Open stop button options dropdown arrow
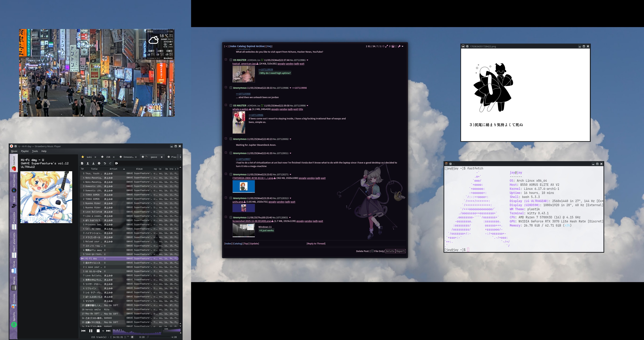Screen dimensions: 644x340 tap(103, 331)
